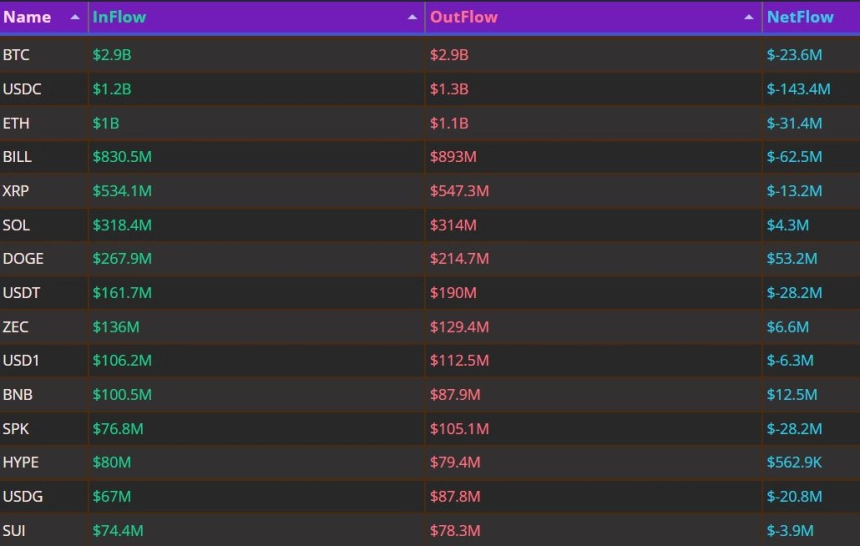Select the ETH token row
Image resolution: width=860 pixels, height=546 pixels.
(430, 123)
